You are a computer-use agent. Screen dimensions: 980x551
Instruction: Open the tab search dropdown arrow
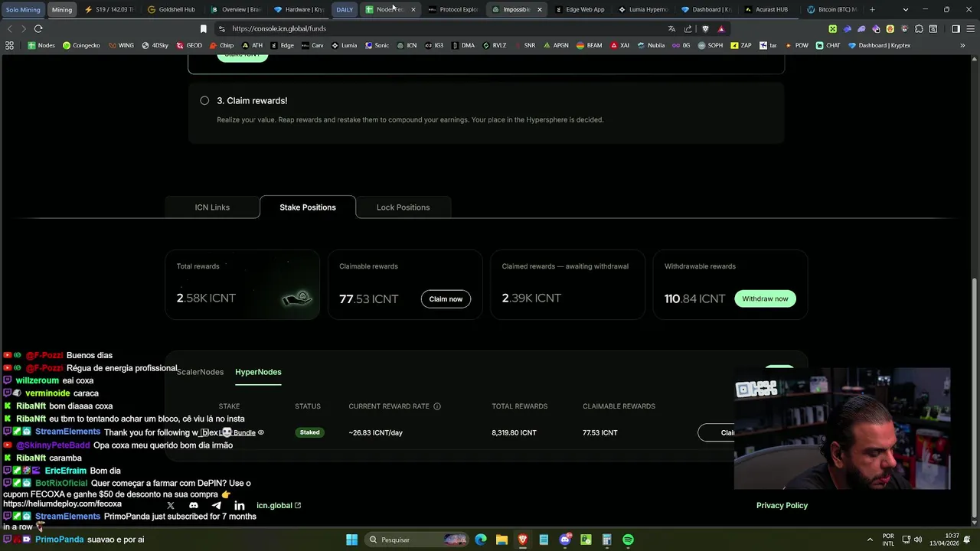pos(906,9)
